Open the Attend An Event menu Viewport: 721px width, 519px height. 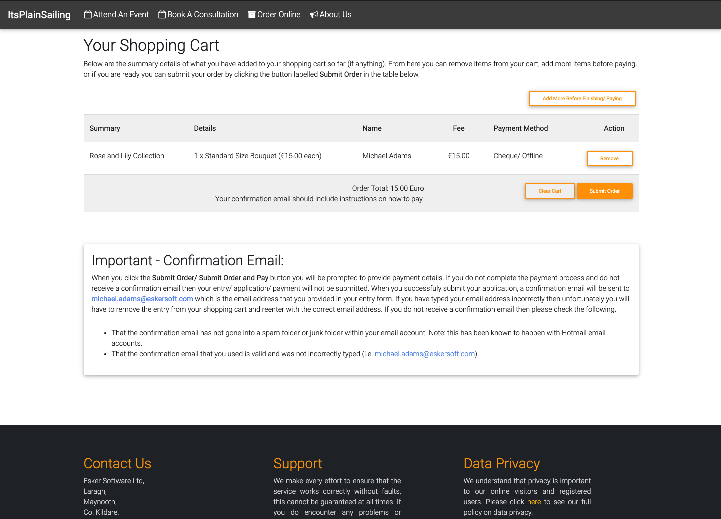(x=122, y=15)
